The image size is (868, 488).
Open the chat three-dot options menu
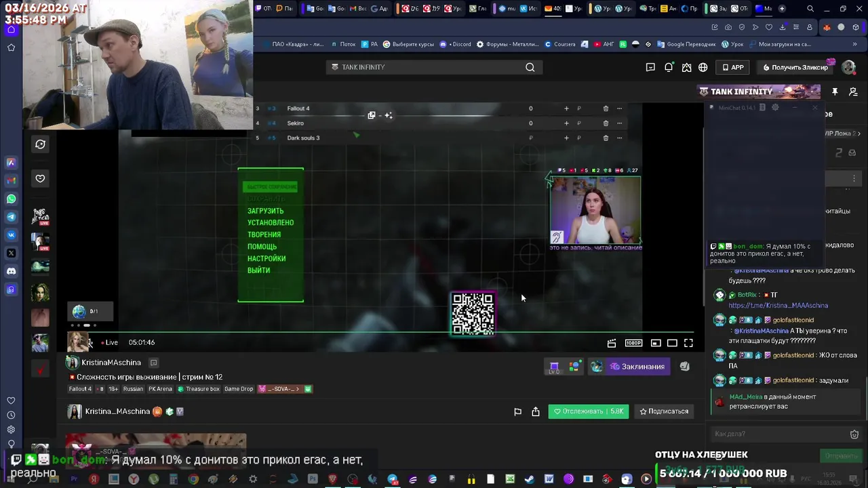click(x=854, y=178)
